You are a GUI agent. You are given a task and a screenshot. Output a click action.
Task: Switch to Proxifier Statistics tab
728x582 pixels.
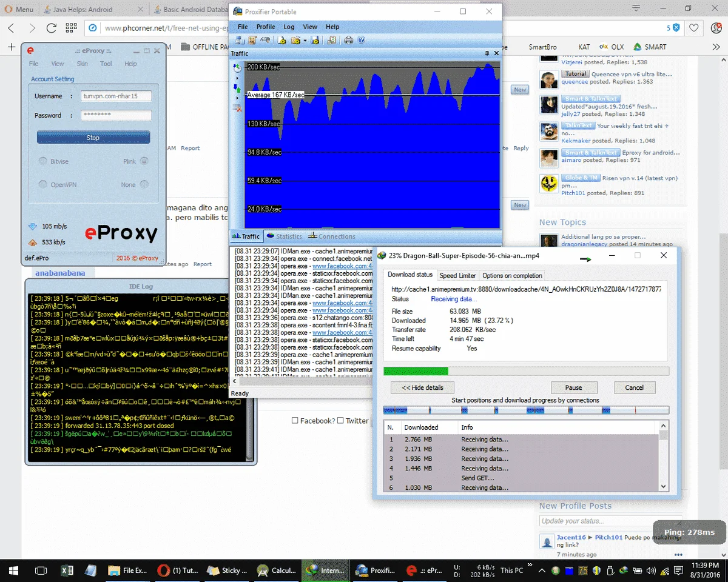(x=285, y=236)
